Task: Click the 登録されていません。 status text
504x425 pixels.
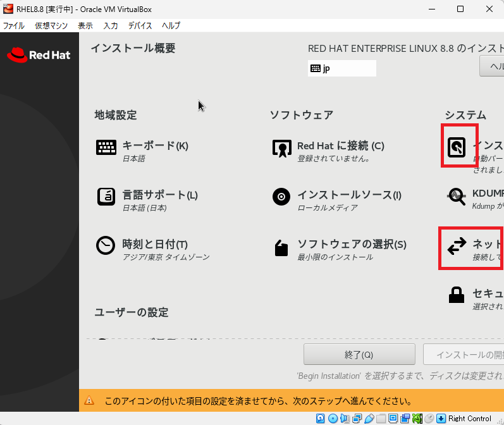Action: click(x=334, y=159)
